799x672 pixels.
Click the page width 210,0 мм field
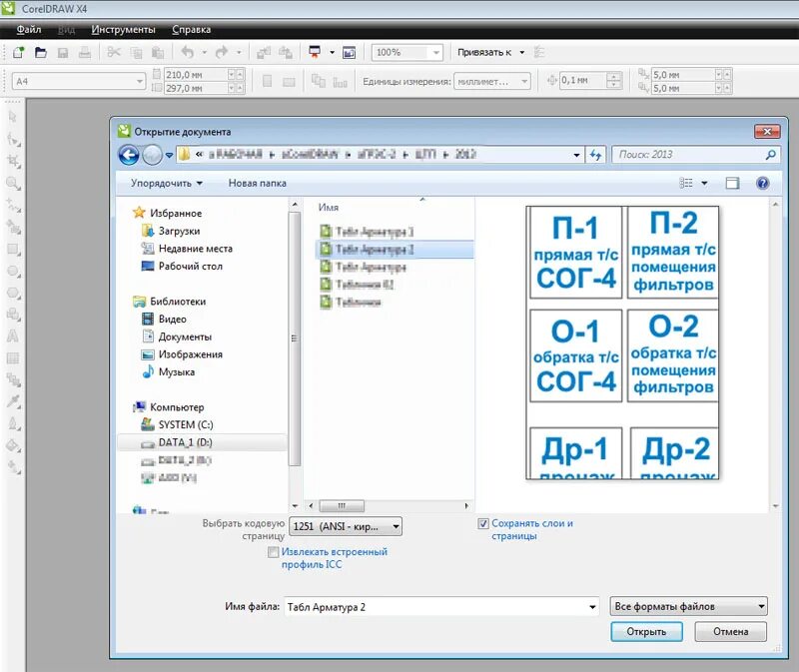pos(195,75)
